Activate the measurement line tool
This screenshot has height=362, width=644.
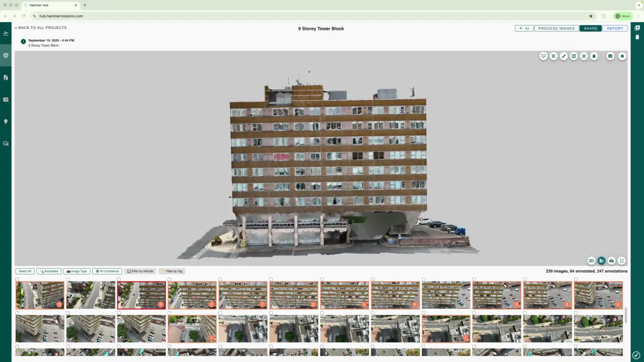click(563, 56)
